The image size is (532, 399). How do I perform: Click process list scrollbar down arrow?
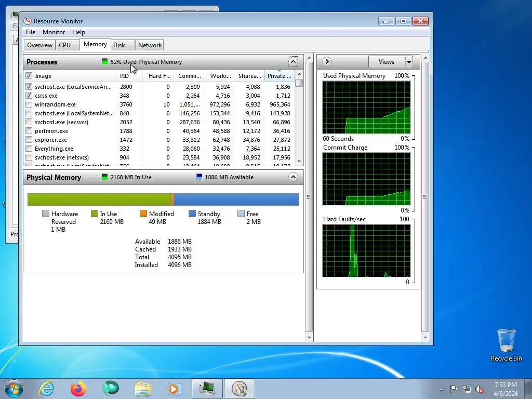[299, 162]
